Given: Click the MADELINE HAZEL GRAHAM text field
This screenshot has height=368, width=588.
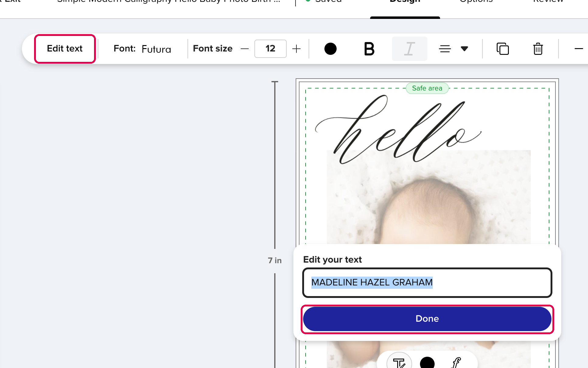Looking at the screenshot, I should [x=427, y=282].
